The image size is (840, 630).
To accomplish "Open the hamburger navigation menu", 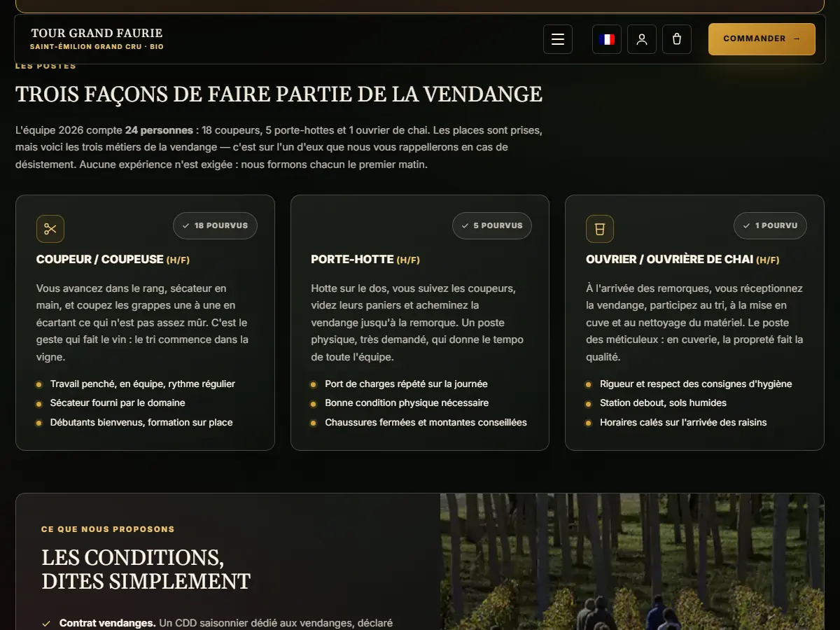I will pos(558,39).
